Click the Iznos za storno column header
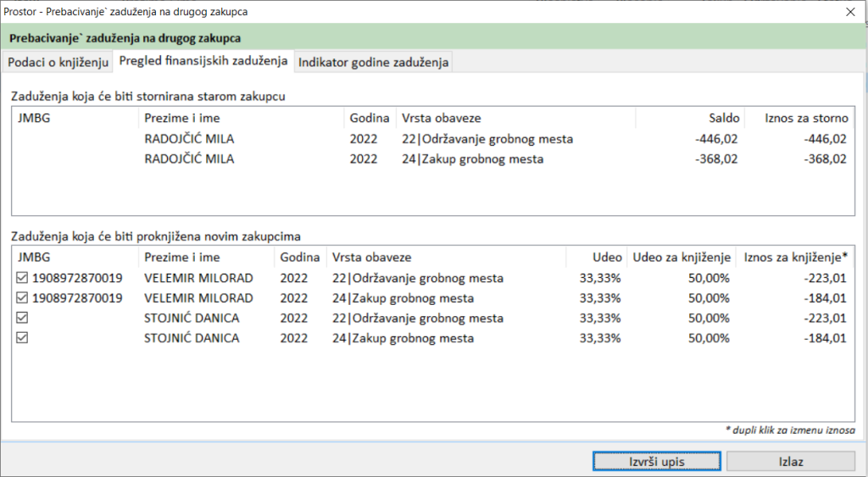Image resolution: width=868 pixels, height=477 pixels. pos(805,119)
